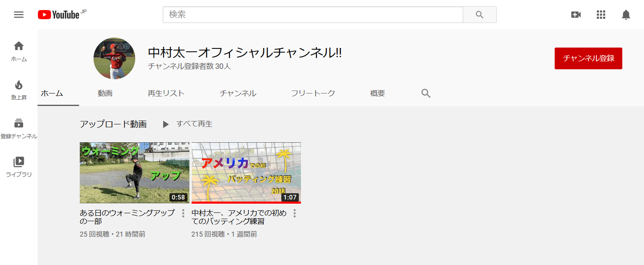
Task: Open options menu for バッティング練習 video
Action: 294,213
